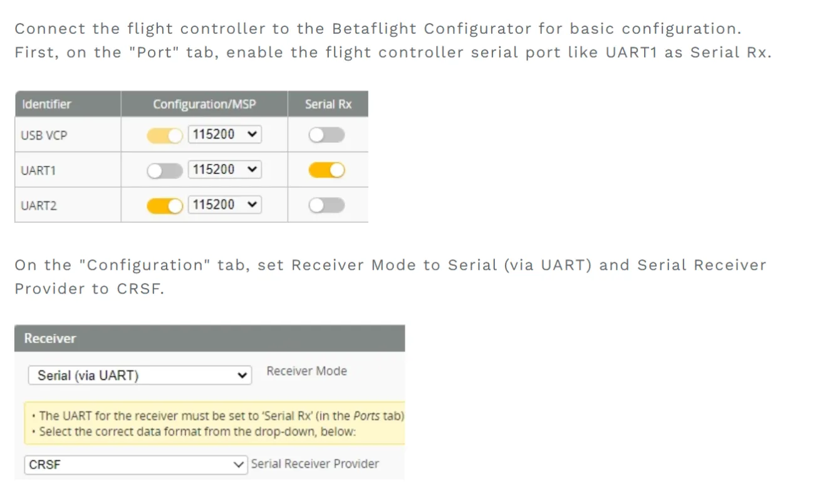The width and height of the screenshot is (827, 504).
Task: Open the Serial (via UART) mode dropdown
Action: pyautogui.click(x=140, y=376)
